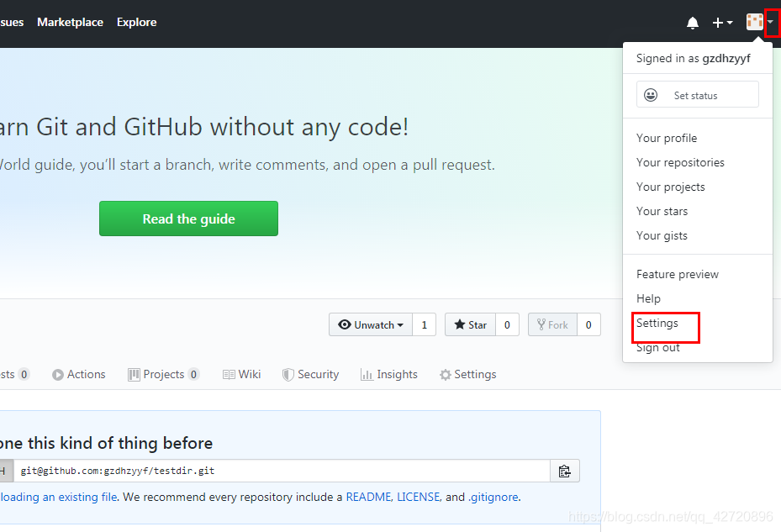The height and width of the screenshot is (532, 781).
Task: Click the Read the guide button
Action: pos(189,219)
